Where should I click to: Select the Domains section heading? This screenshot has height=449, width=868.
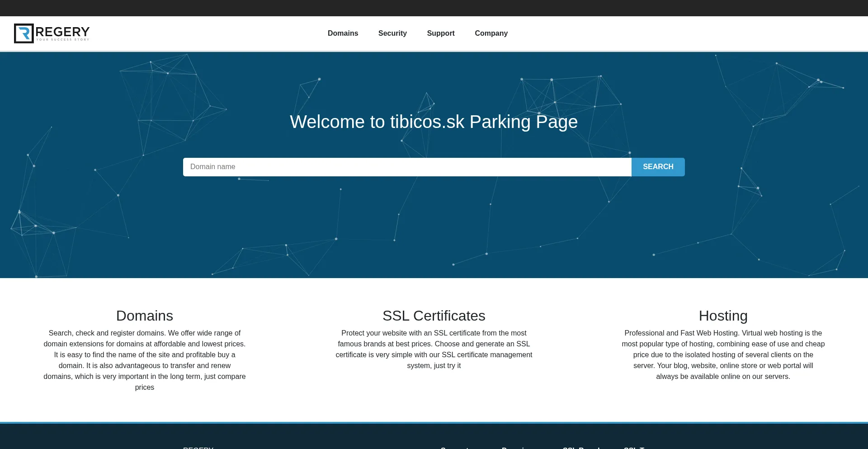pos(145,316)
